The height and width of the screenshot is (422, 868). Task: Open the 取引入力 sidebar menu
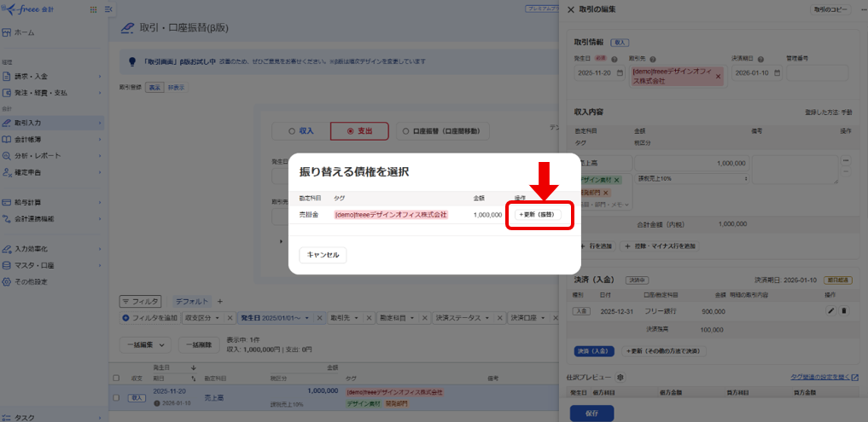coord(53,122)
